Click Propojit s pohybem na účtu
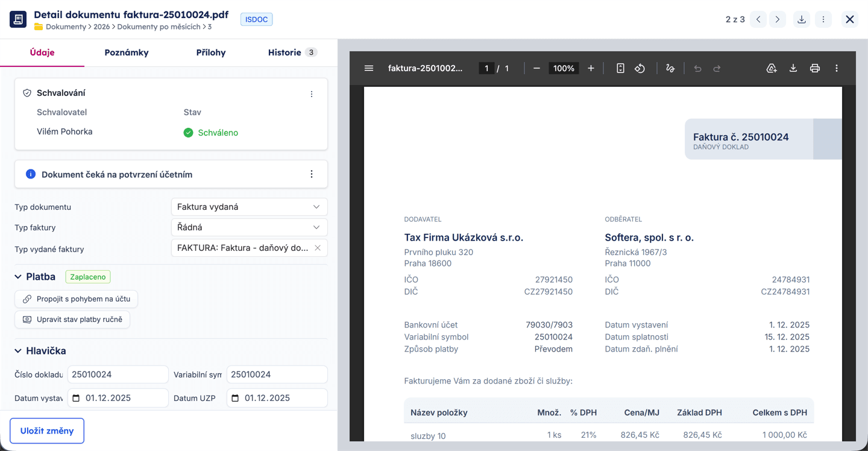The height and width of the screenshot is (451, 868). (77, 299)
